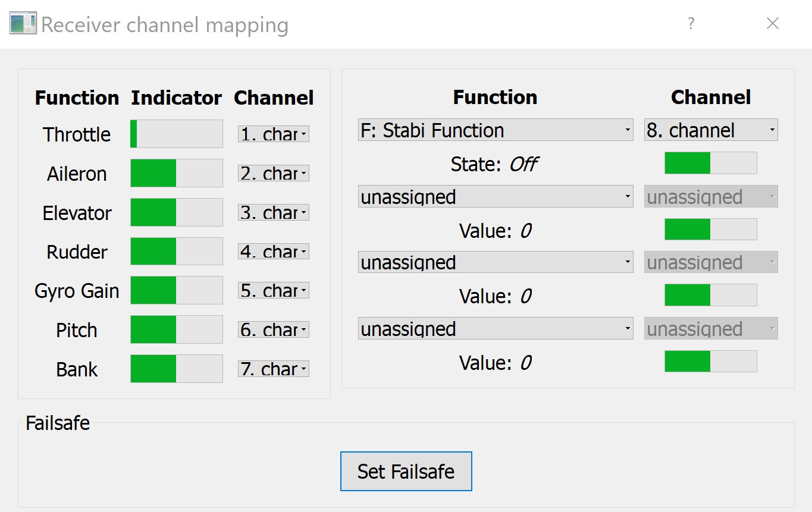The height and width of the screenshot is (512, 812).
Task: Click the Aileron indicator bar
Action: point(176,173)
